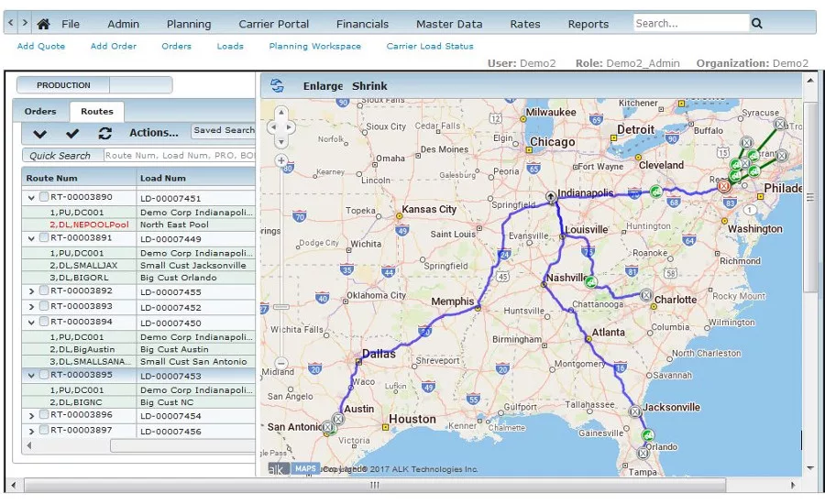Check the box for RT-00003894
825x504 pixels.
[44, 322]
